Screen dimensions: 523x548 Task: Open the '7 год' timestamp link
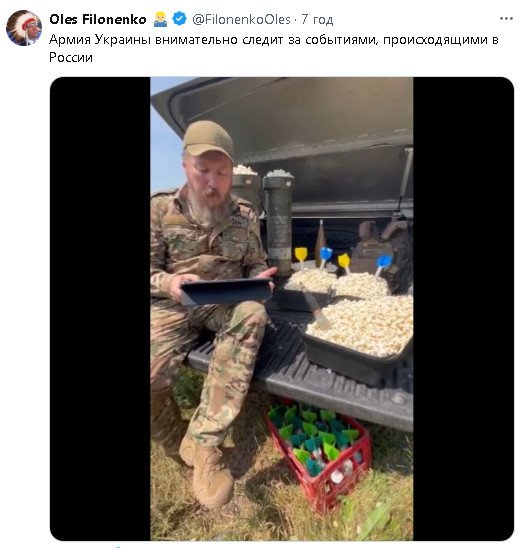click(317, 20)
